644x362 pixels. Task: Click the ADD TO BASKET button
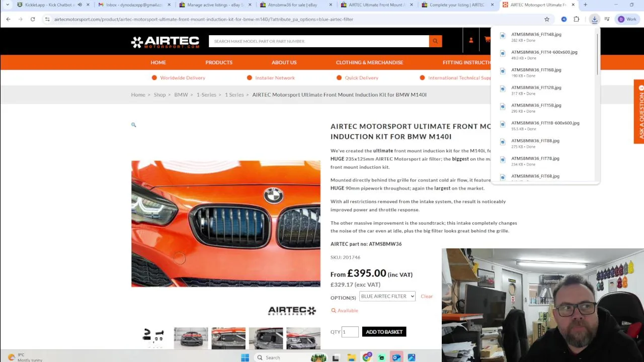(384, 332)
